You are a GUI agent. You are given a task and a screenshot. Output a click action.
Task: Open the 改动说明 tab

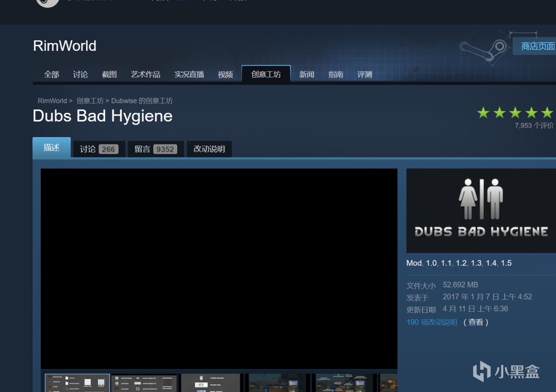(209, 149)
